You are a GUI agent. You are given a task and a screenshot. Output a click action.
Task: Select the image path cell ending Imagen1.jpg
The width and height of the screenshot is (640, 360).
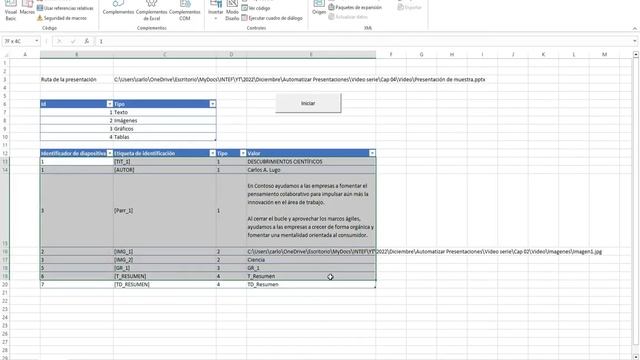coord(311,251)
